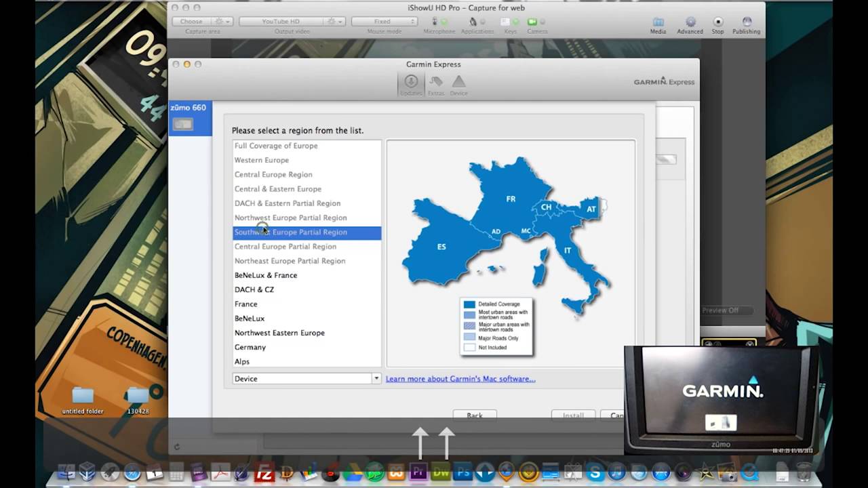Open Adobe Photoshop from the Dock
Viewport: 868px width, 488px height.
(x=462, y=472)
